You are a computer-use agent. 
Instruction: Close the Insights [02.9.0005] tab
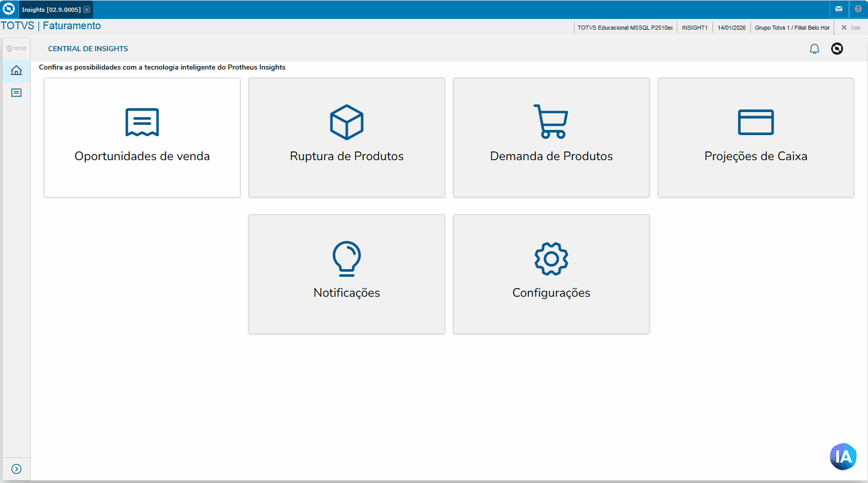pyautogui.click(x=87, y=10)
